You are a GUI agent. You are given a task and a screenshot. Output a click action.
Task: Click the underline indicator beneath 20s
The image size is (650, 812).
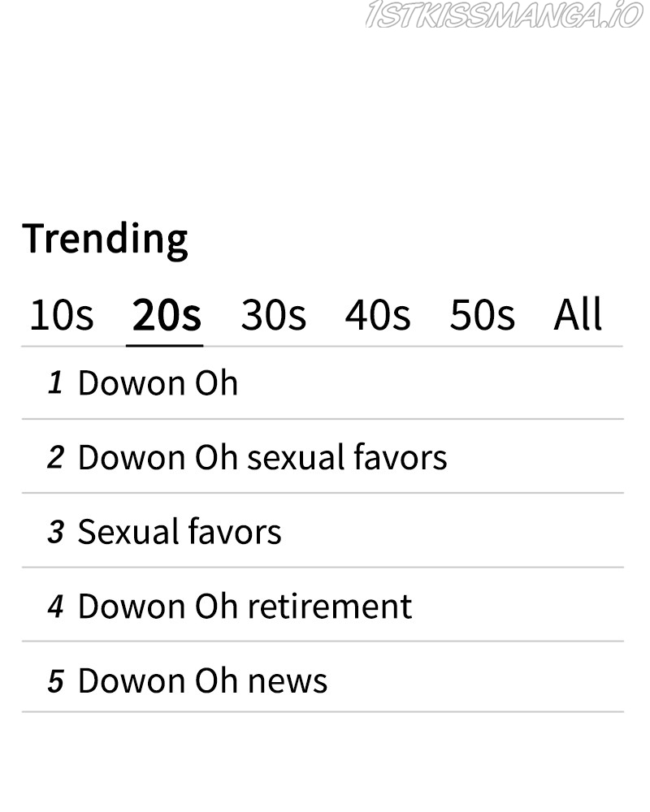pyautogui.click(x=165, y=345)
